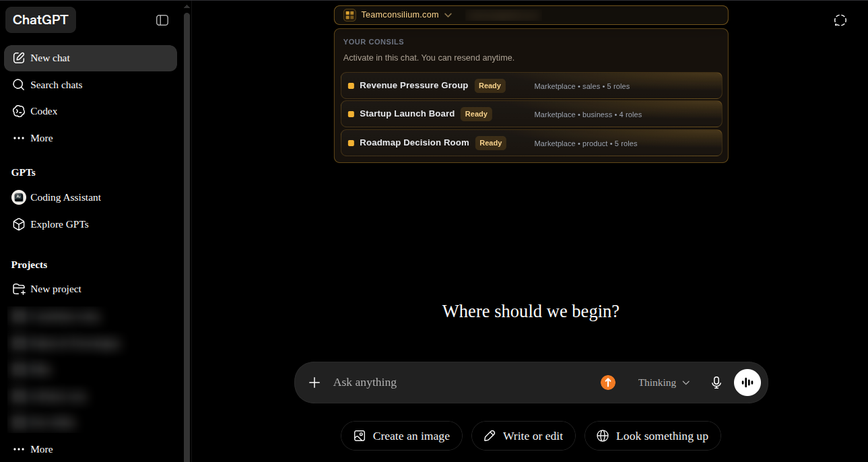Open the Thinking model dropdown
The image size is (868, 462).
[x=664, y=383]
